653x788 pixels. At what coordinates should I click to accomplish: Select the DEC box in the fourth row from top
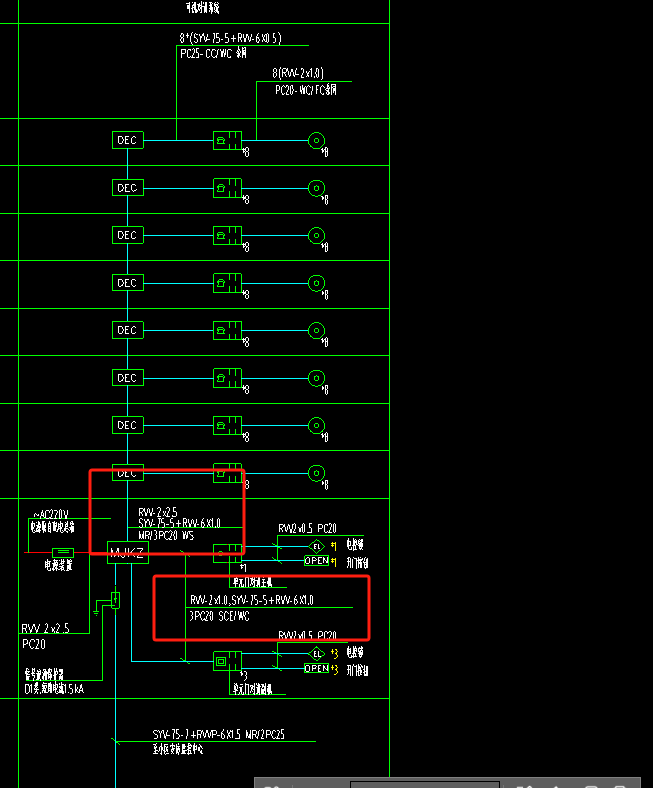[128, 283]
